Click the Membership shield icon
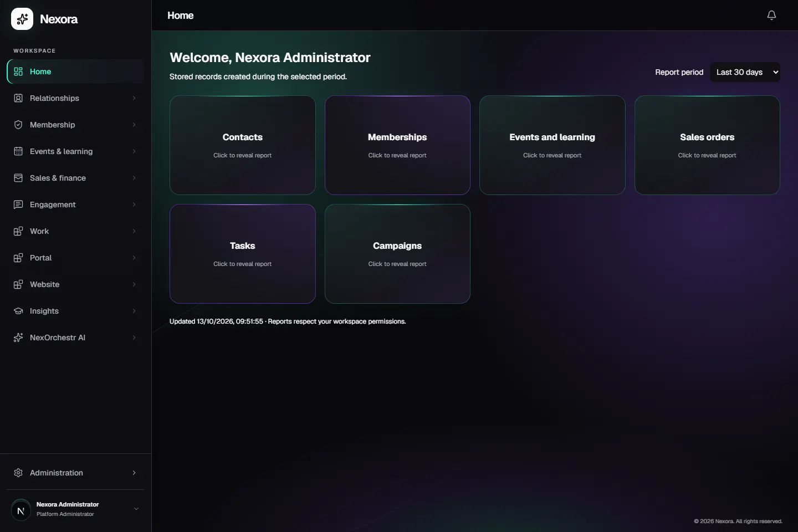 [x=18, y=125]
